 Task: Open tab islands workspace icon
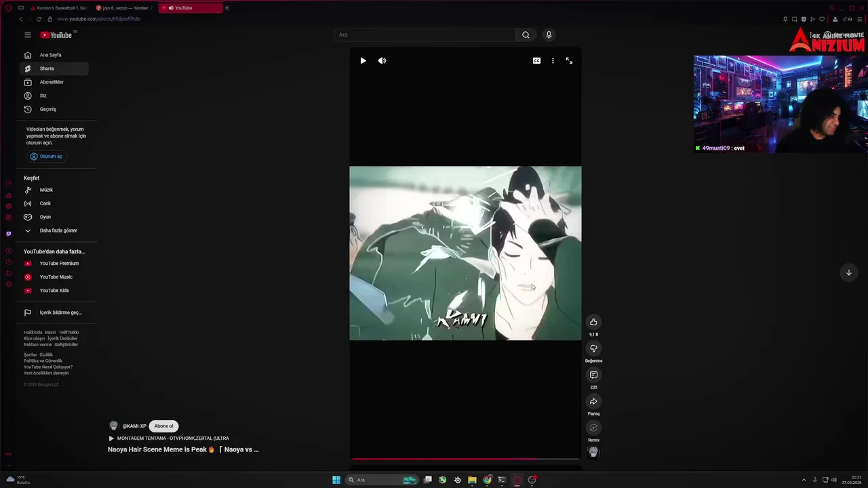[21, 8]
